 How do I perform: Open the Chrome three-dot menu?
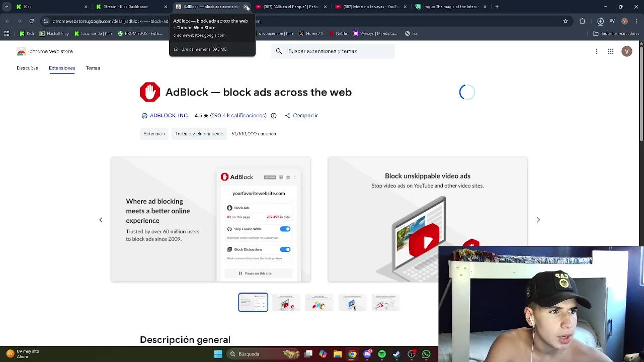tap(636, 21)
